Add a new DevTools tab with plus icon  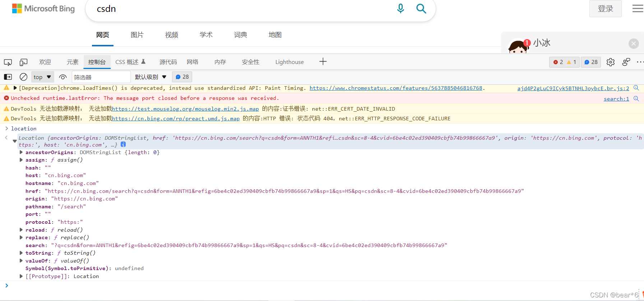323,61
